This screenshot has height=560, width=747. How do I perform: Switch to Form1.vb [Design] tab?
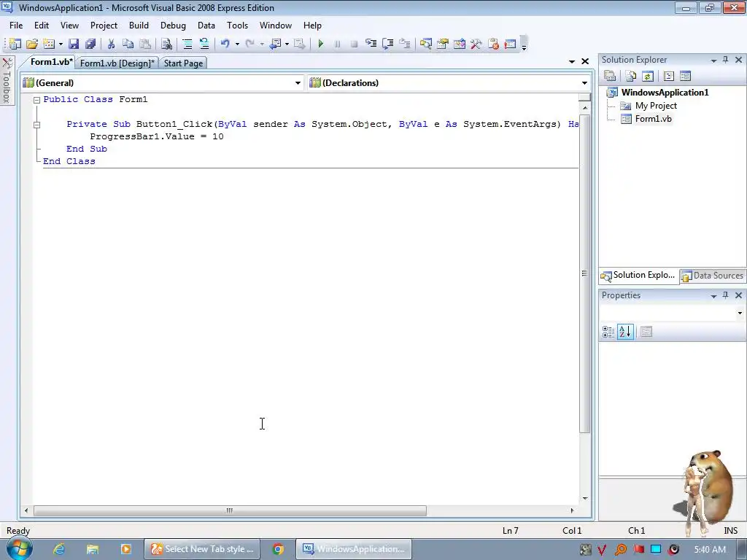[x=117, y=63]
